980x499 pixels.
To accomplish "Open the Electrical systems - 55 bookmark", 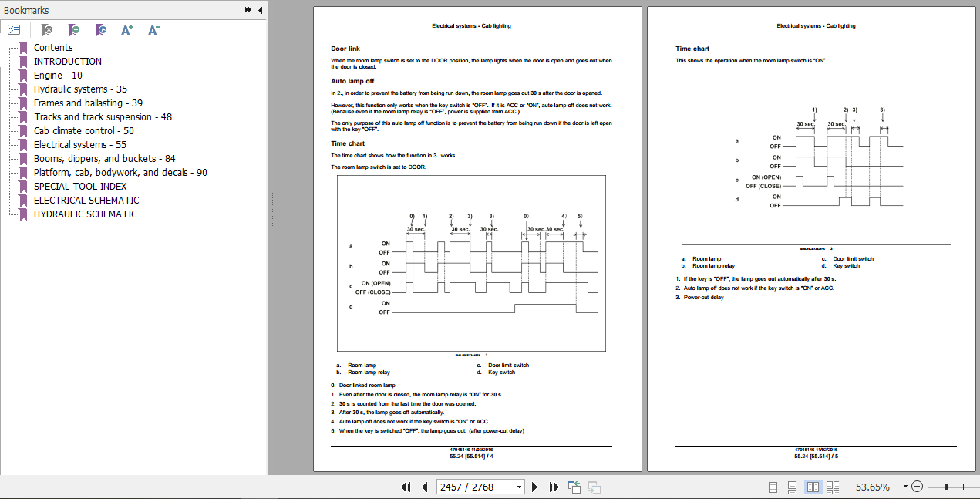I will [80, 144].
